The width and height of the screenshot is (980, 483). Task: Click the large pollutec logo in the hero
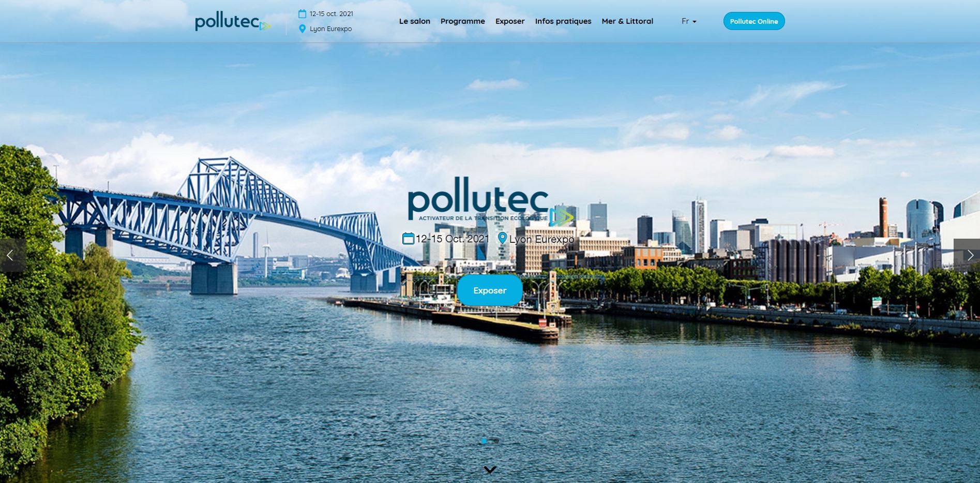[478, 199]
